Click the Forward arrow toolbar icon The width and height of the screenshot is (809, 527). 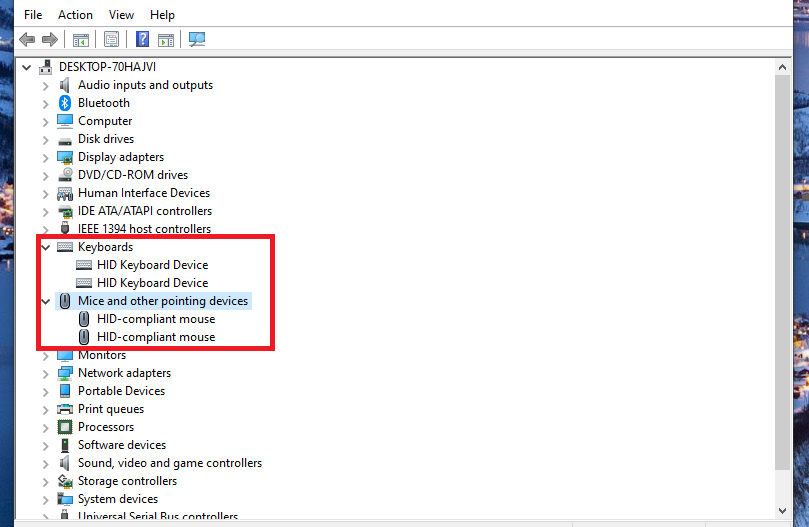50,39
